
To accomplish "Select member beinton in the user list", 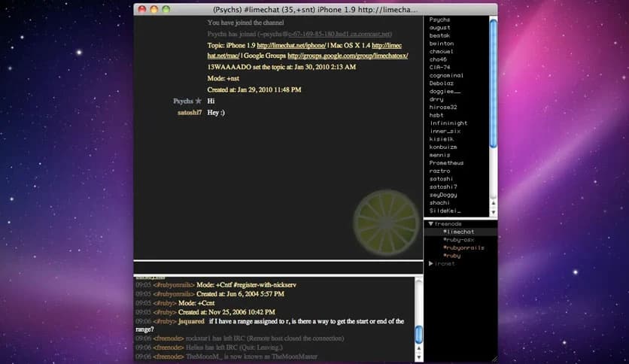I will [x=441, y=44].
